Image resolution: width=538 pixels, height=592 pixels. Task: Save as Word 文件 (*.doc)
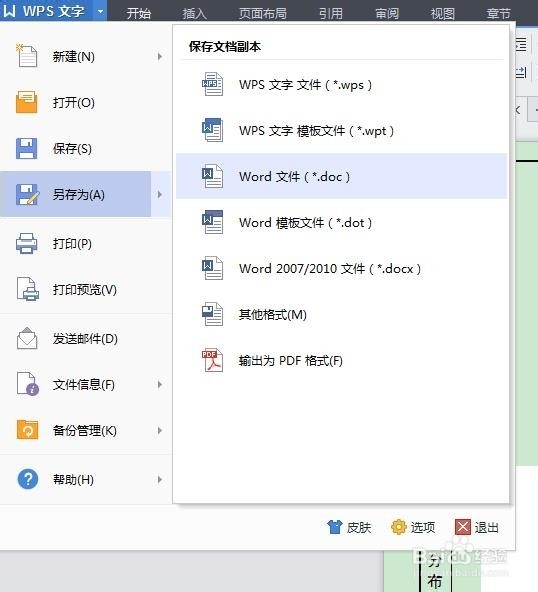[341, 176]
